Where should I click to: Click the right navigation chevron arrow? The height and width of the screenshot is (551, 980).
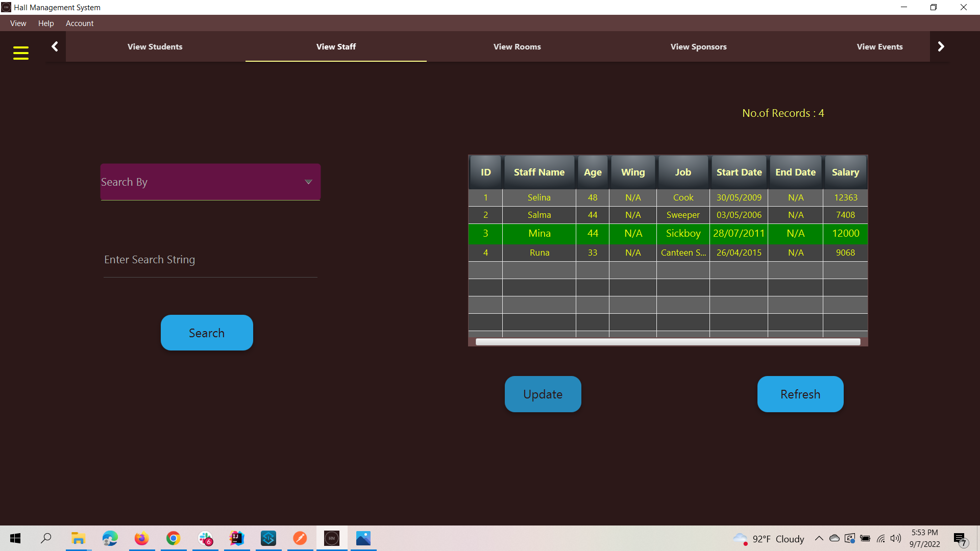(x=941, y=46)
